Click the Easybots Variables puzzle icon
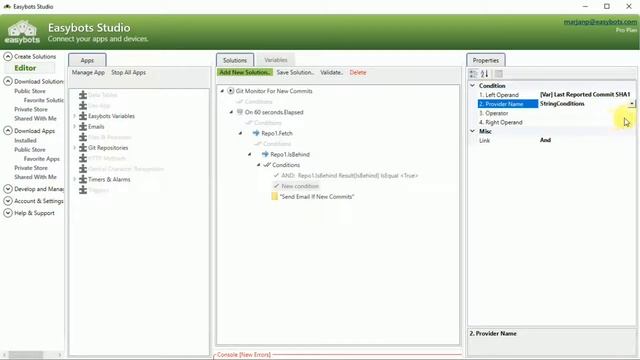This screenshot has height=360, width=640. [83, 116]
